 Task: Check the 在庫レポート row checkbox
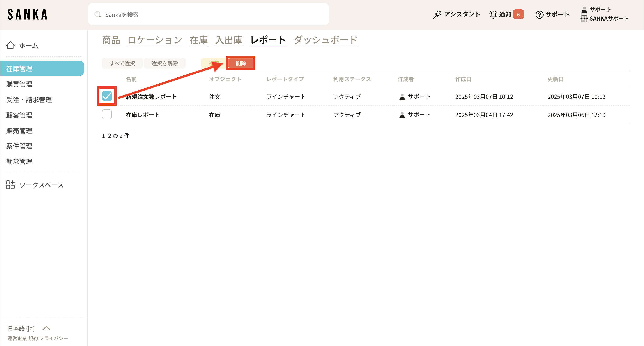[107, 114]
